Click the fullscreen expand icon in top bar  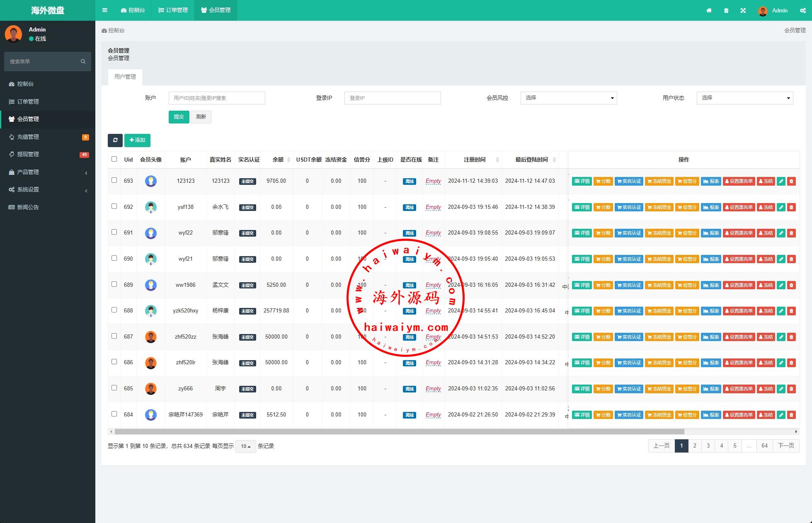point(743,11)
